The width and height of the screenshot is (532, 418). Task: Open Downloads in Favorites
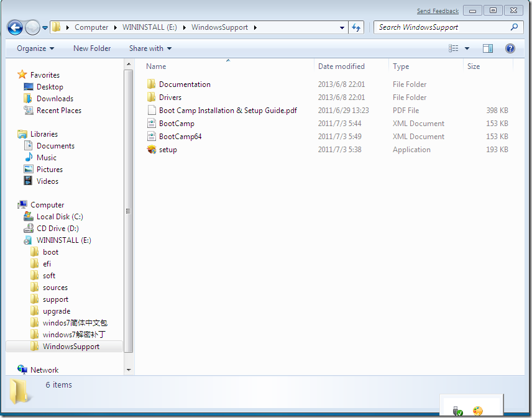(x=55, y=99)
